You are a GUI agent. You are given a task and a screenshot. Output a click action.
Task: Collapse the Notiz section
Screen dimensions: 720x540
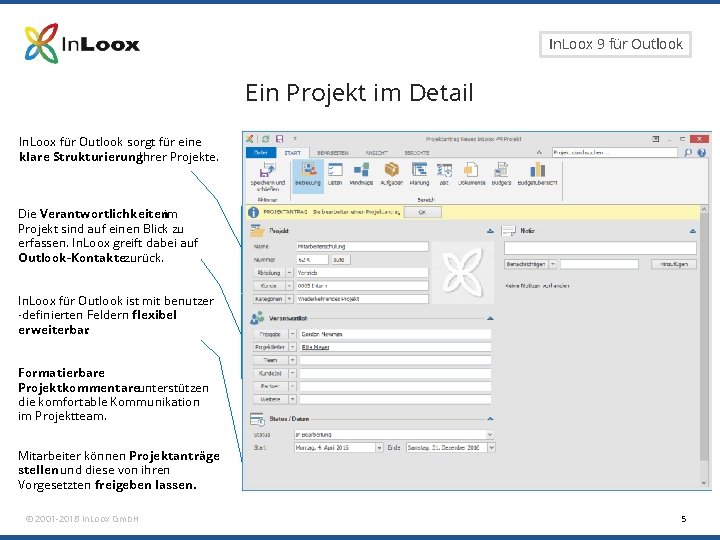coord(692,231)
